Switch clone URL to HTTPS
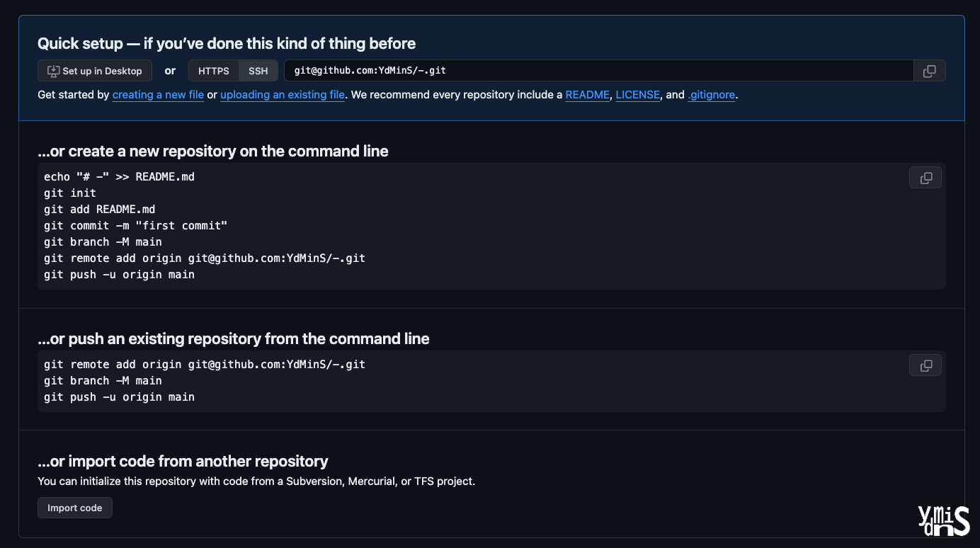Screen dimensions: 980x548 214,71
